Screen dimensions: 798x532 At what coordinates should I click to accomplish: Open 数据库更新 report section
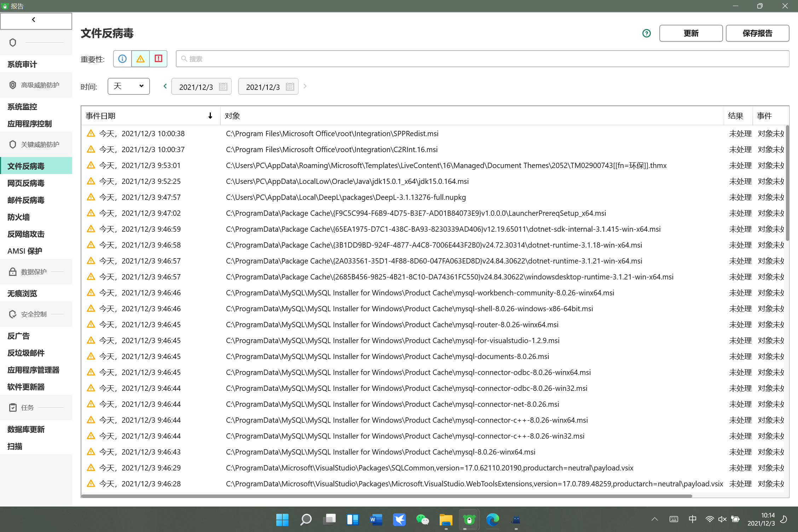36,429
